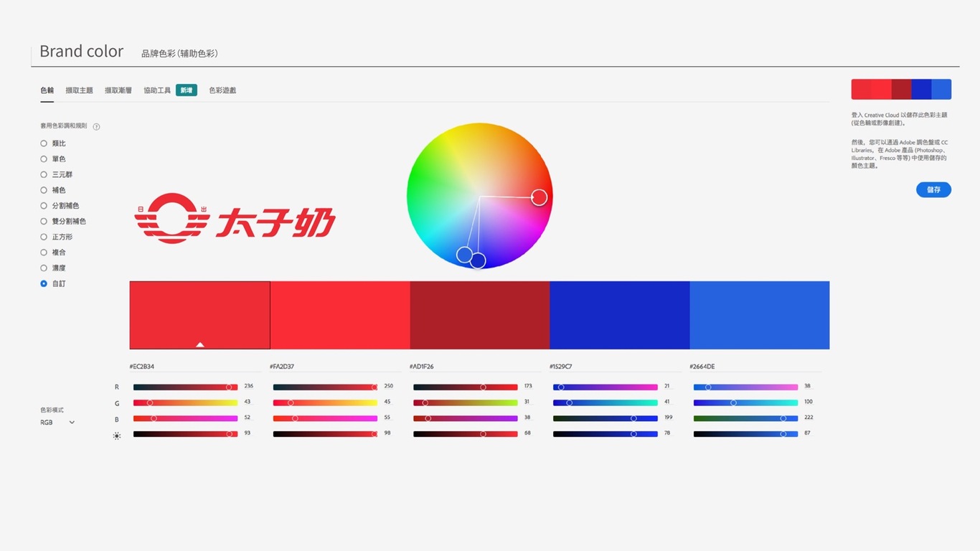This screenshot has height=551, width=980.
Task: Click the hex field showing #FA2D37
Action: point(334,367)
